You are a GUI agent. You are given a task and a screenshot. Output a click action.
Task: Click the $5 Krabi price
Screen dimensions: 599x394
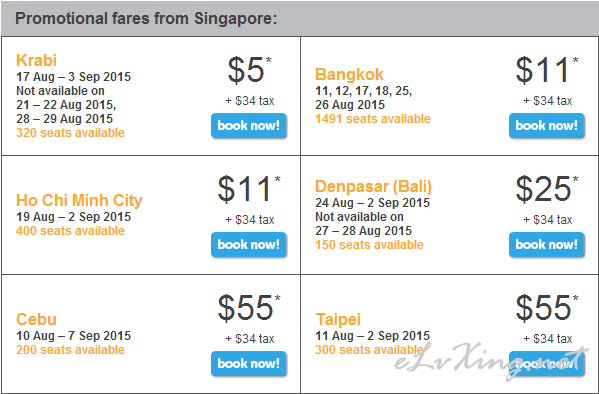(x=249, y=70)
